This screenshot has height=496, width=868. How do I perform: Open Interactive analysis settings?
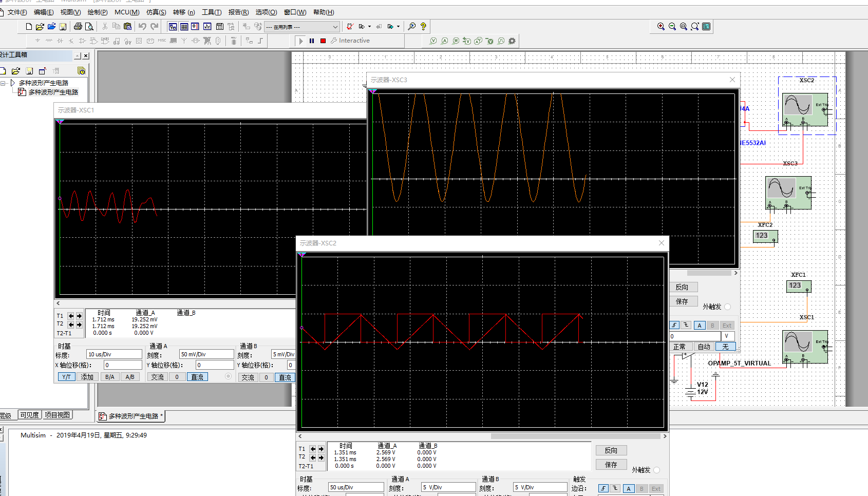click(x=350, y=41)
